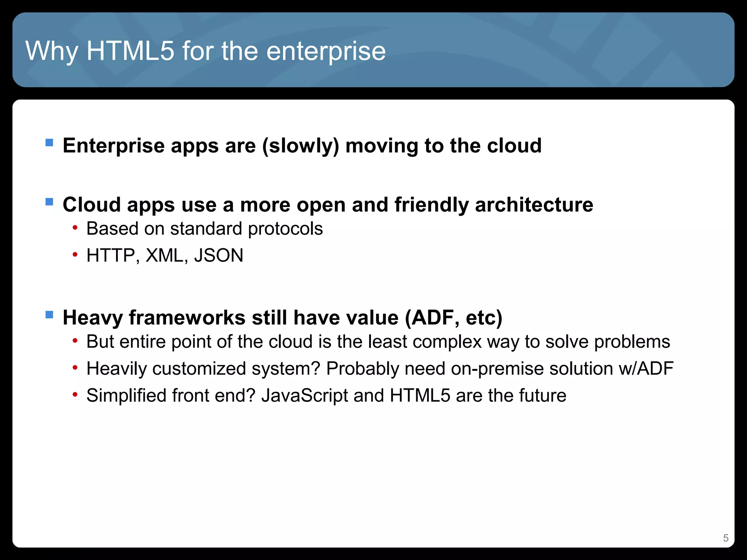
Task: Click the red bullet before 'HTTP, XML, JSON'
Action: pyautogui.click(x=75, y=255)
